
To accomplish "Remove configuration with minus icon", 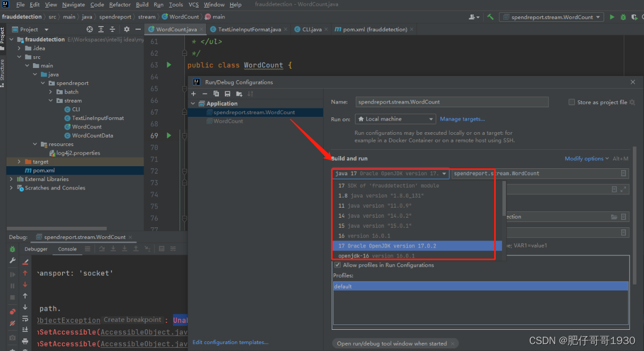I will pyautogui.click(x=205, y=94).
